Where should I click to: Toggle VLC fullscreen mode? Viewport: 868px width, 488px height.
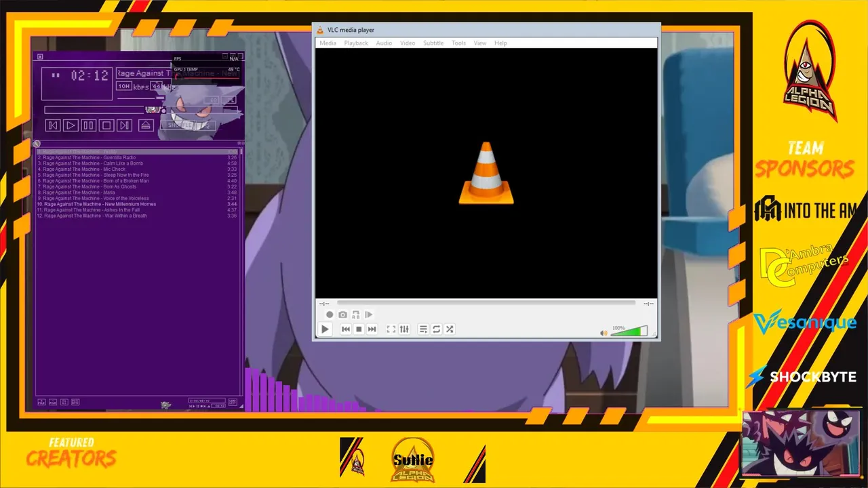pyautogui.click(x=391, y=329)
